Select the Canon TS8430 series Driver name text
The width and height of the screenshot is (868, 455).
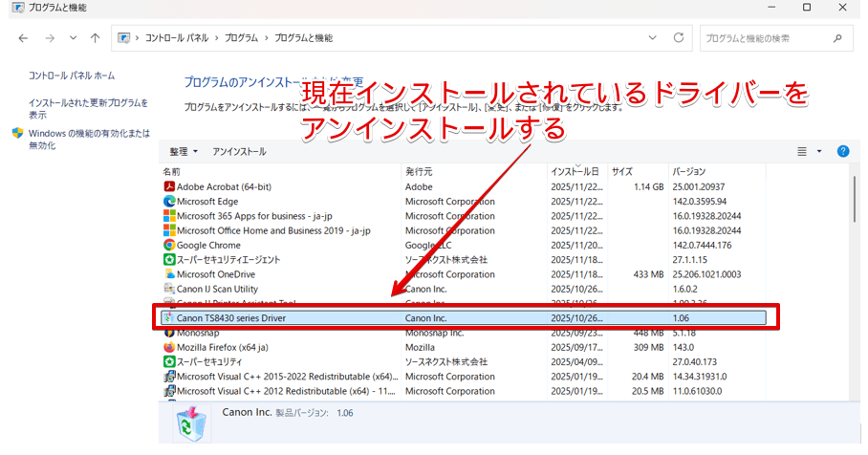231,318
